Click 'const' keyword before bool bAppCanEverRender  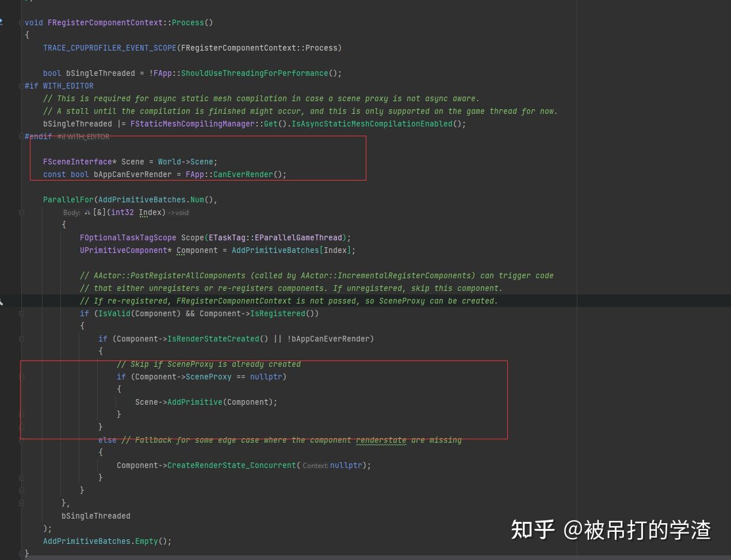coord(55,174)
